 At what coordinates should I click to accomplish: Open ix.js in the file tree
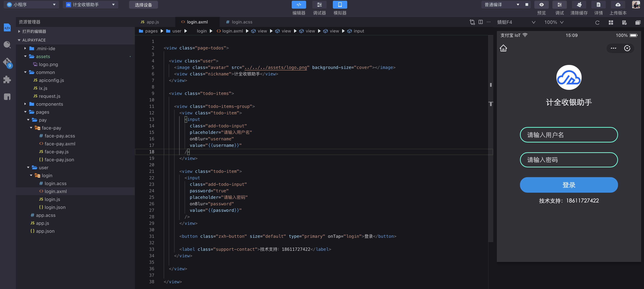[x=43, y=88]
